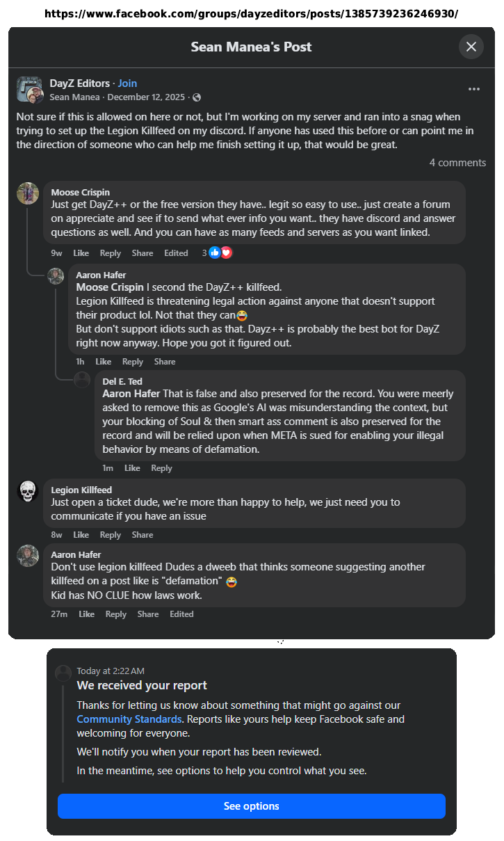
Task: Click the public globe icon by post date
Action: pos(197,97)
